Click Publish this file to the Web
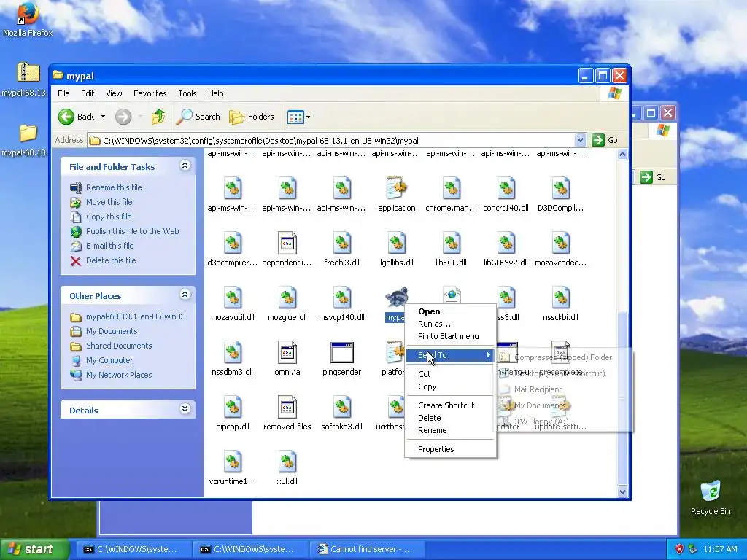This screenshot has height=560, width=747. click(x=133, y=231)
